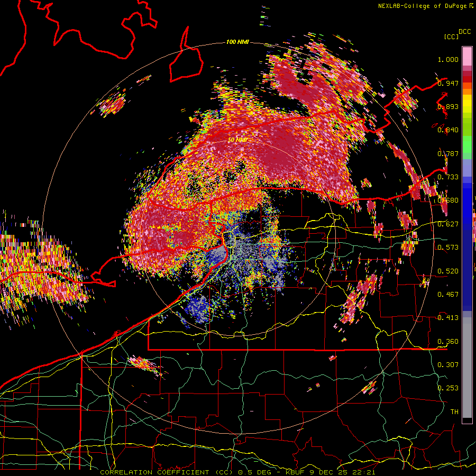Click the yellow segment of the color bar
The width and height of the screenshot is (476, 476).
tap(467, 104)
